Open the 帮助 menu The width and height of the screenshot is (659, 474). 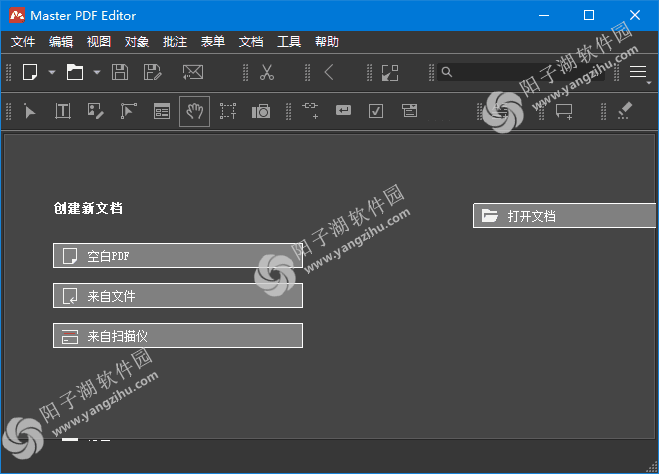(x=327, y=42)
